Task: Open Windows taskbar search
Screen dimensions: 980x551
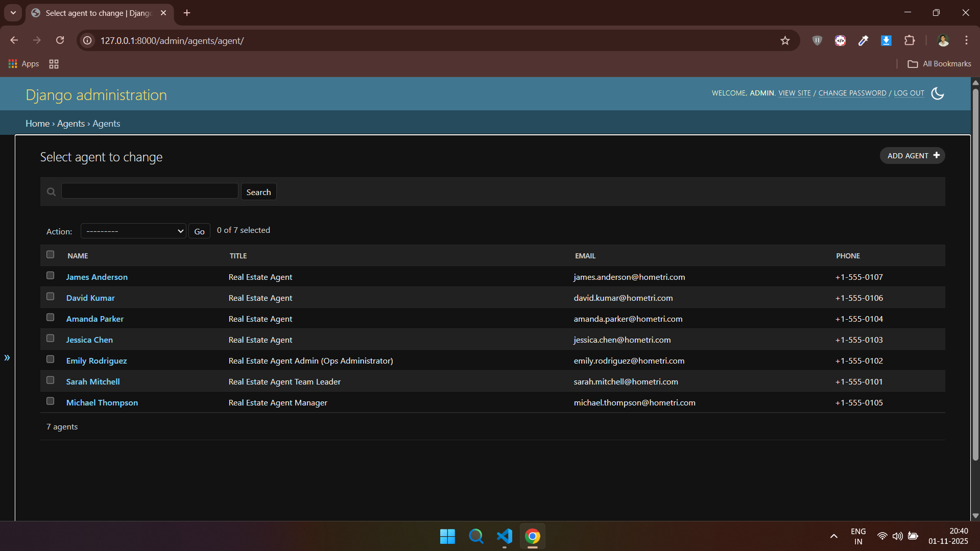Action: click(x=476, y=536)
